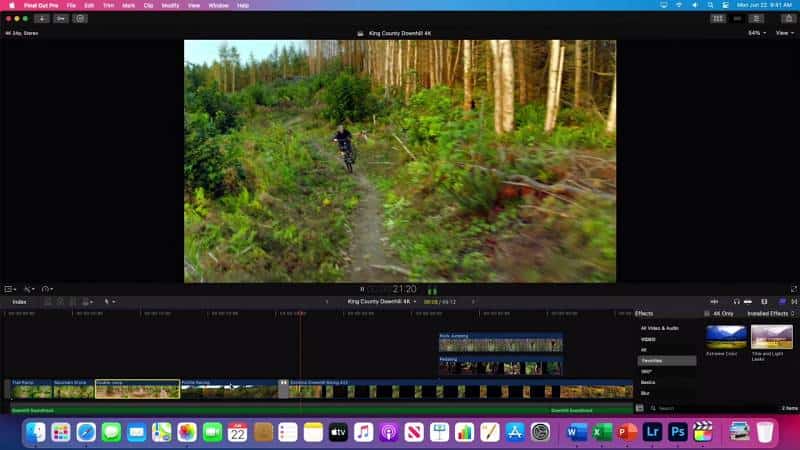800x450 pixels.
Task: Open the viewer zoom percentage dropdown
Action: 757,33
